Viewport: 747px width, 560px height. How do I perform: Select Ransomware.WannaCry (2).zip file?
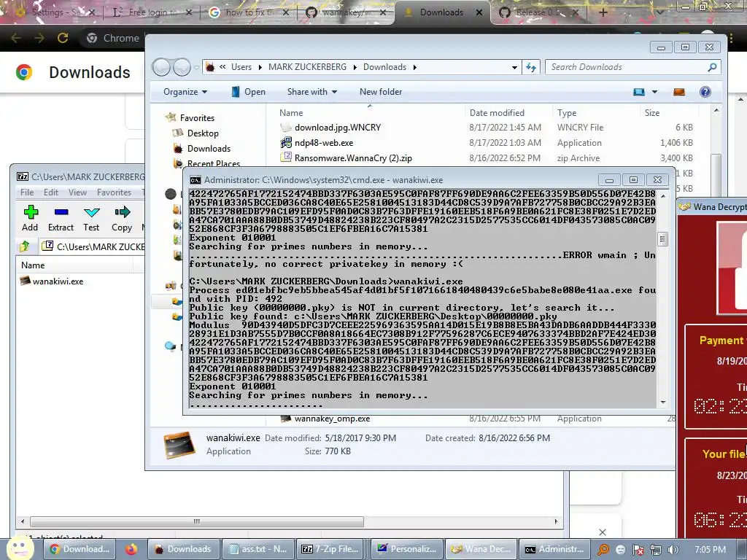(353, 158)
